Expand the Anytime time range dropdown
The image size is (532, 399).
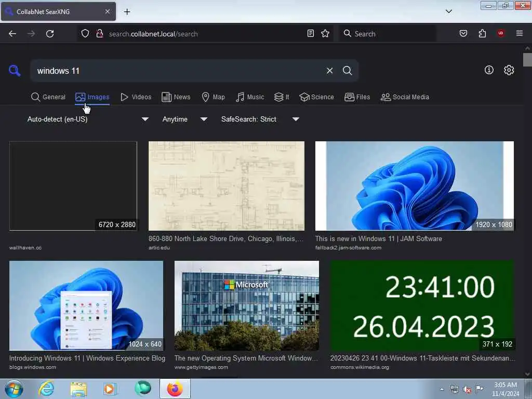pos(184,119)
